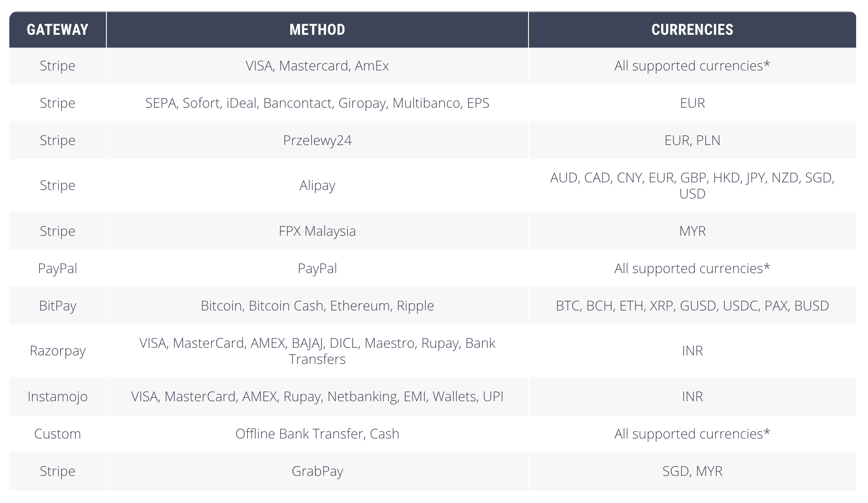Click the MYR currency cell for FPX

[x=693, y=231]
